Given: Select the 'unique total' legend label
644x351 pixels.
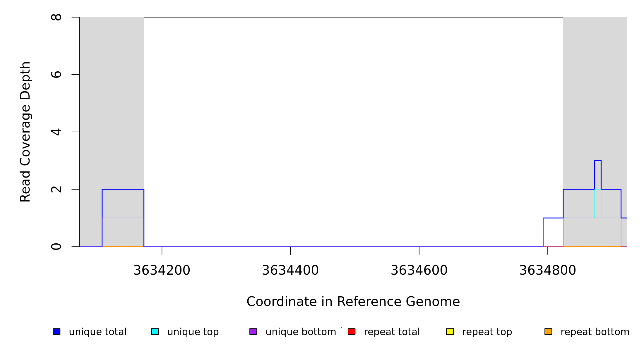Looking at the screenshot, I should (x=97, y=332).
